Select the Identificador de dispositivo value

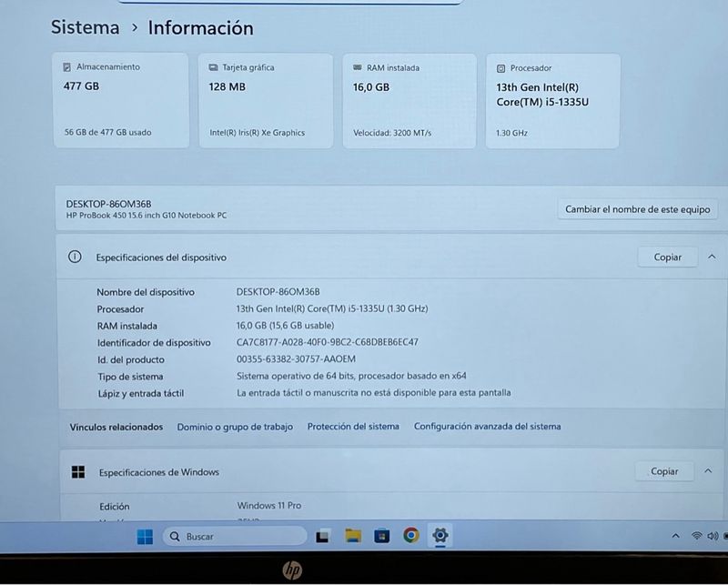coord(328,342)
